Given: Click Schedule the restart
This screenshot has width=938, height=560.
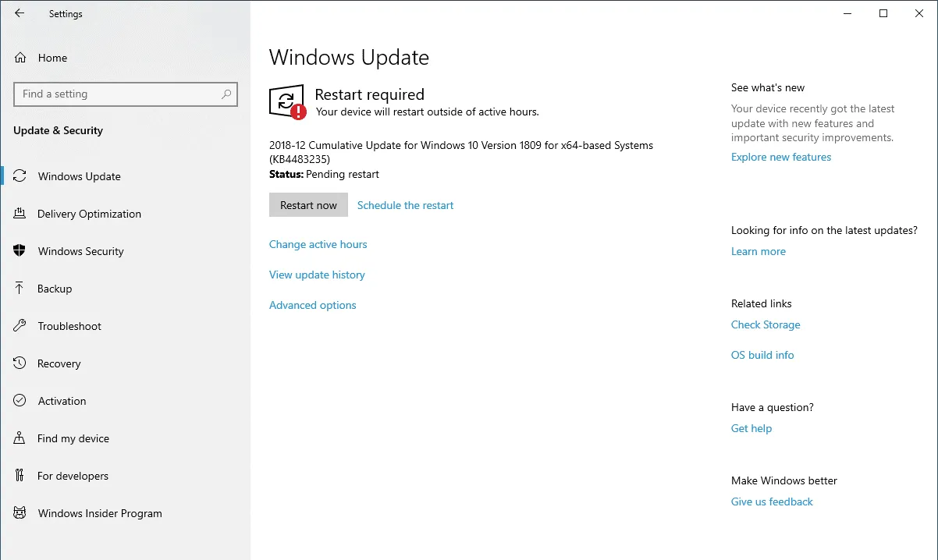Looking at the screenshot, I should tap(405, 205).
